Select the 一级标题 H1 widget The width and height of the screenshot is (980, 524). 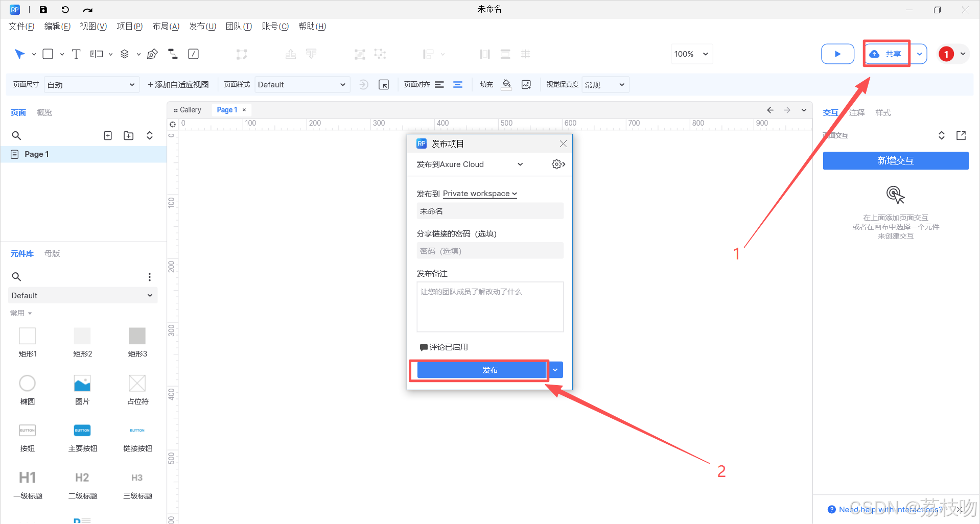[x=28, y=485]
